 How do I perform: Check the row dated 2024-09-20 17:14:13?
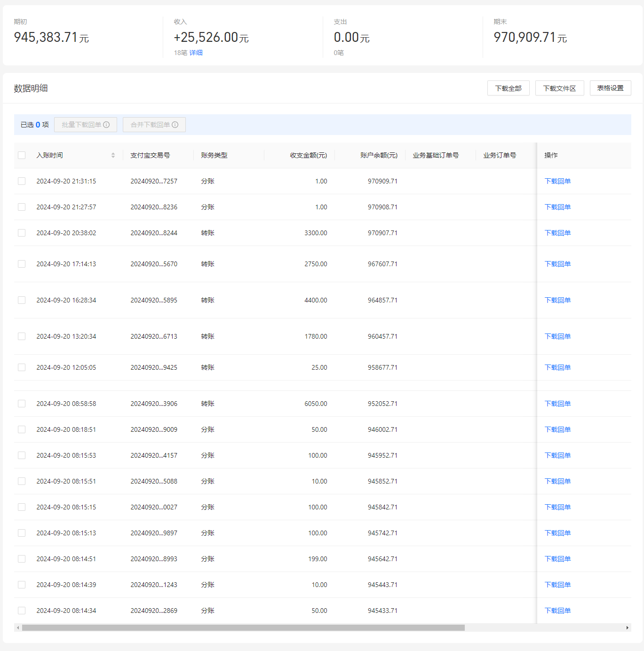22,264
